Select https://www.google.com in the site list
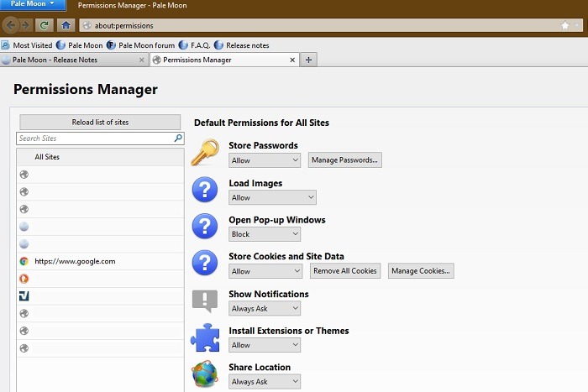The image size is (588, 392). (x=100, y=261)
